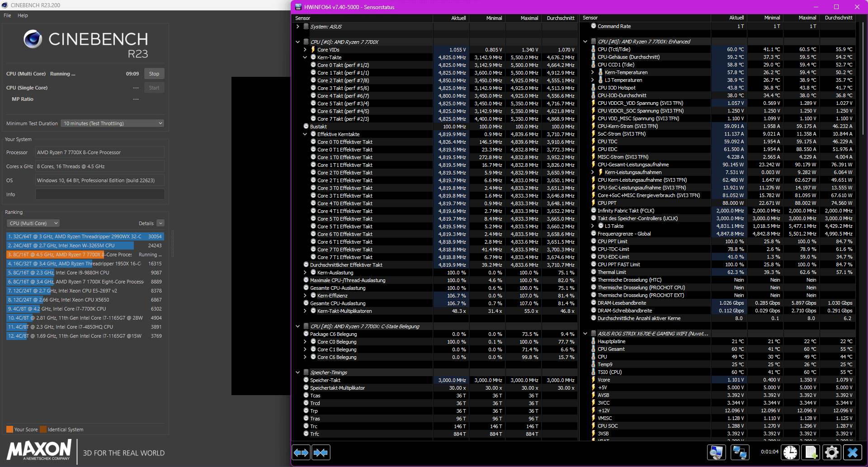Image resolution: width=868 pixels, height=467 pixels.
Task: Select the Durchschnittlicher Effektiver Takt row
Action: pos(436,265)
